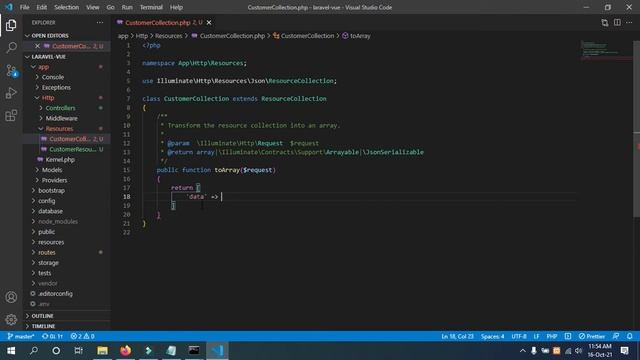Click the feedback icon in status bar
The height and width of the screenshot is (360, 640).
tap(616, 336)
